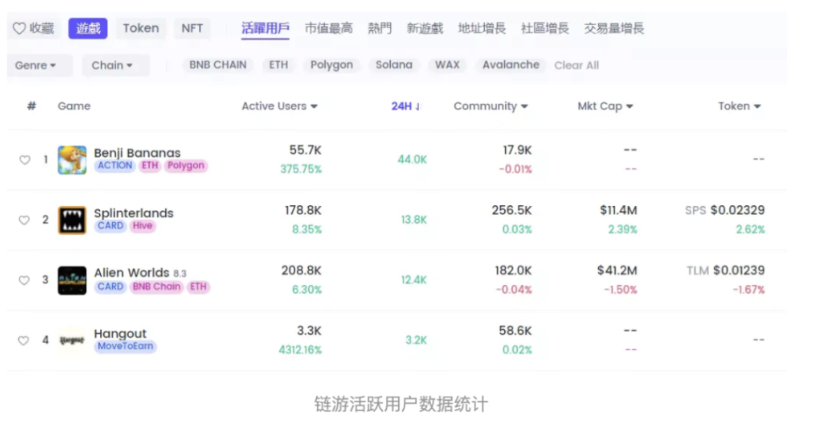Select the 市值最高 tab

(x=329, y=28)
